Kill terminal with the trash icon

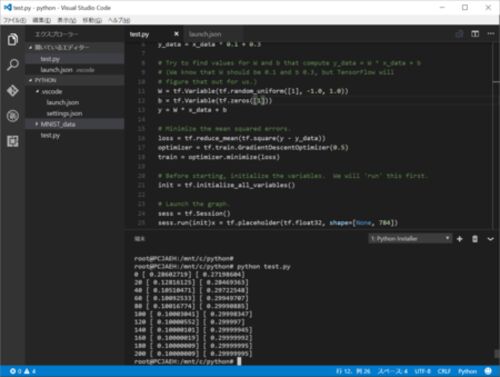(x=475, y=239)
